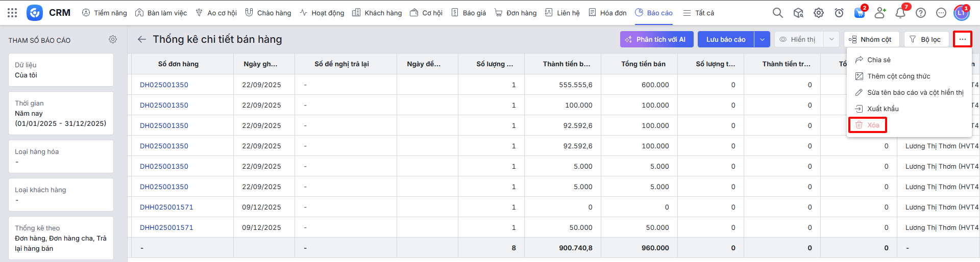
Task: Click the alarm clock reminder icon
Action: 839,13
